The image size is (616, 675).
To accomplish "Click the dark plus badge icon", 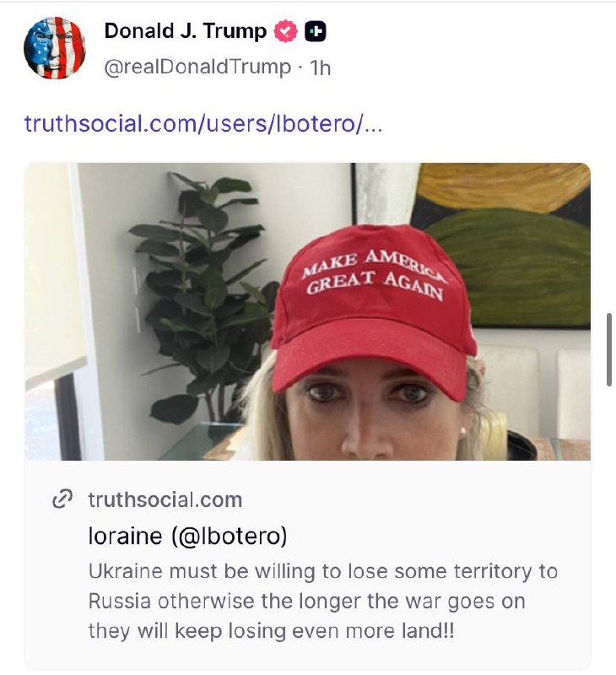I will click(x=315, y=31).
